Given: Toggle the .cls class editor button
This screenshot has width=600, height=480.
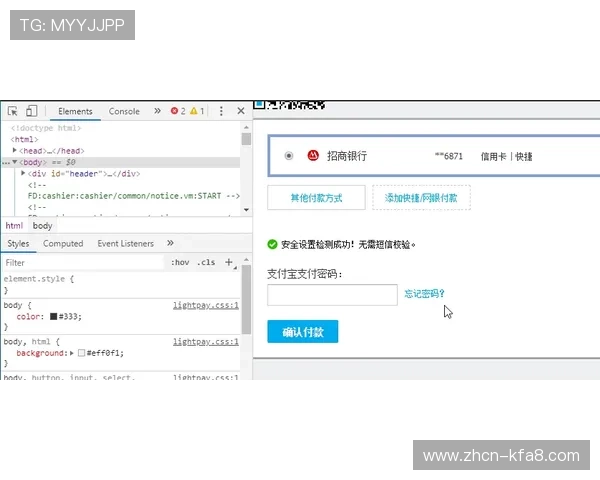Looking at the screenshot, I should [206, 263].
